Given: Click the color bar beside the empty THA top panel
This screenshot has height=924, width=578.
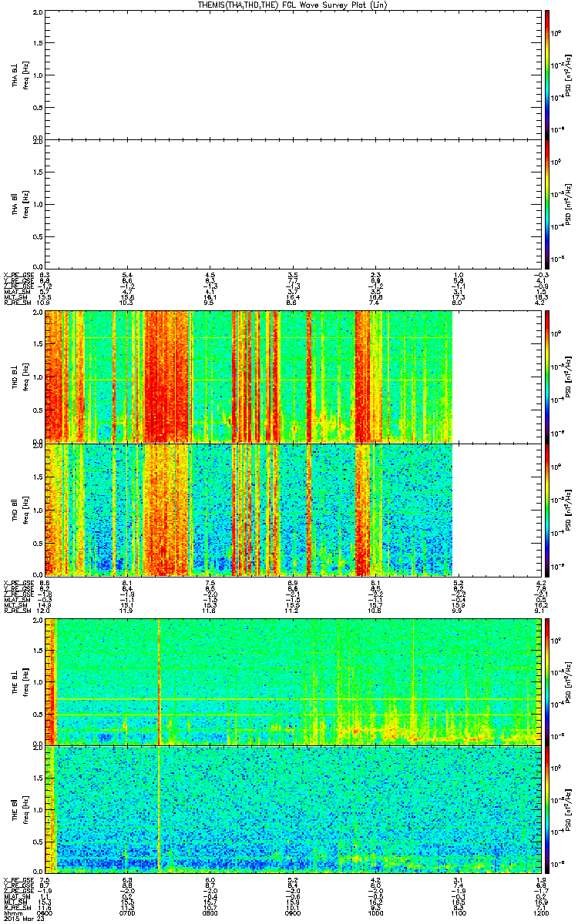Looking at the screenshot, I should [x=547, y=74].
